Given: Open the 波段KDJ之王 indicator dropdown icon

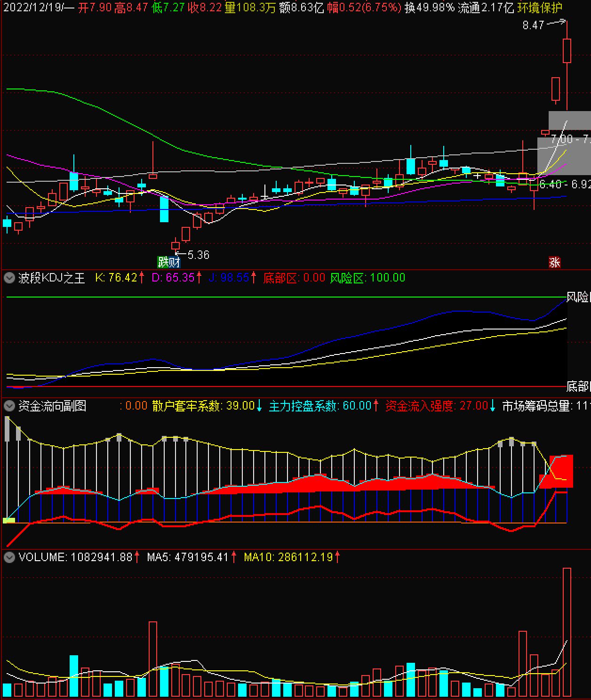Looking at the screenshot, I should tap(9, 278).
